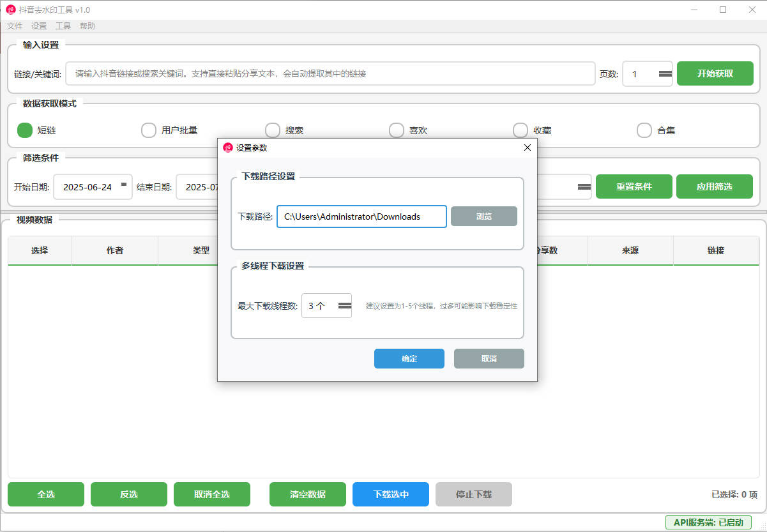Click the API服务端: 已启动 status indicator

(708, 522)
